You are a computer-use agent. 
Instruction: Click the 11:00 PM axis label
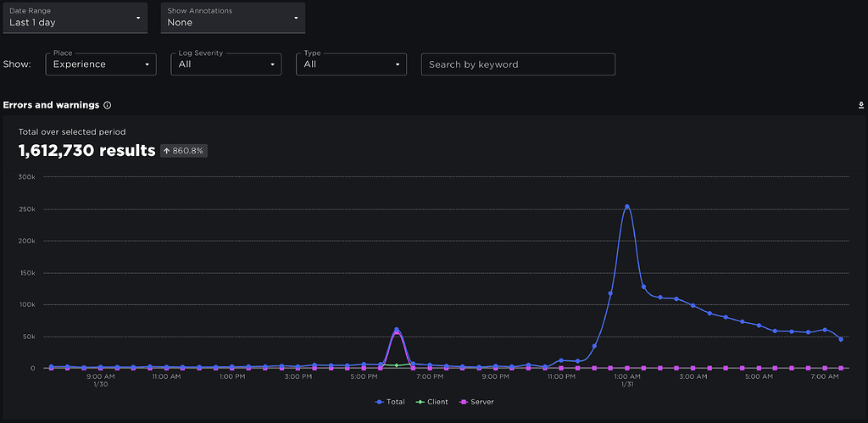tap(561, 377)
